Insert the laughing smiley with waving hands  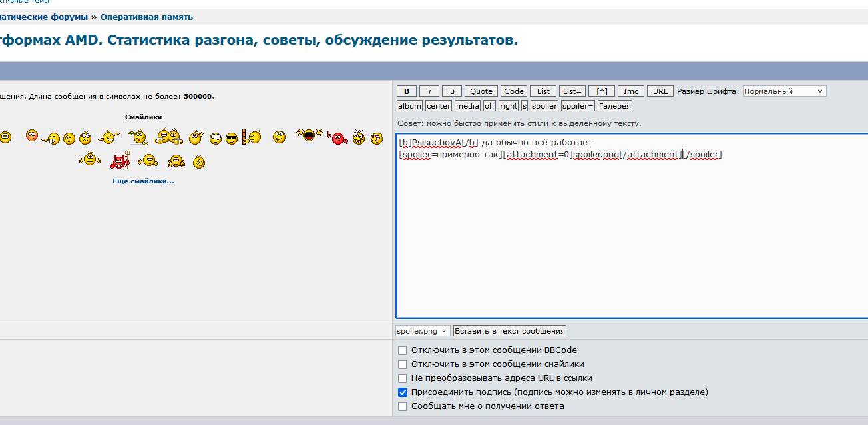pos(310,135)
